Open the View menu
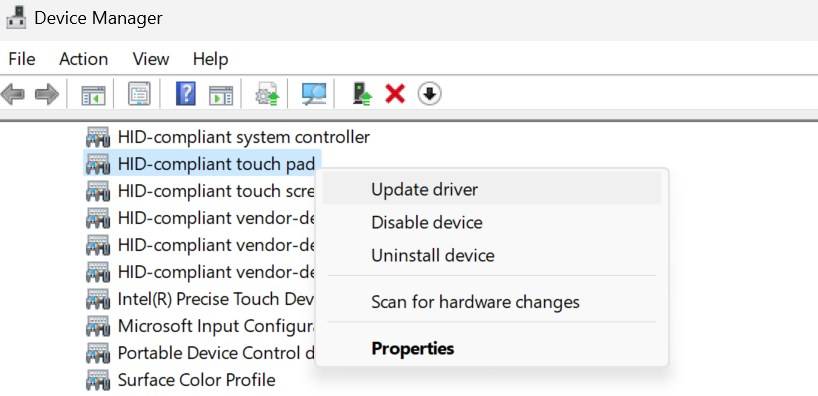 click(x=151, y=59)
